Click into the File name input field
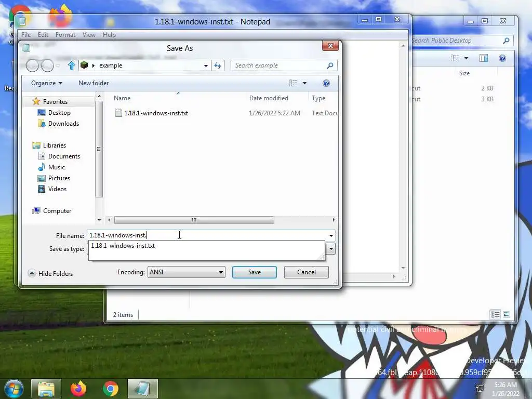The height and width of the screenshot is (399, 532). coord(207,235)
